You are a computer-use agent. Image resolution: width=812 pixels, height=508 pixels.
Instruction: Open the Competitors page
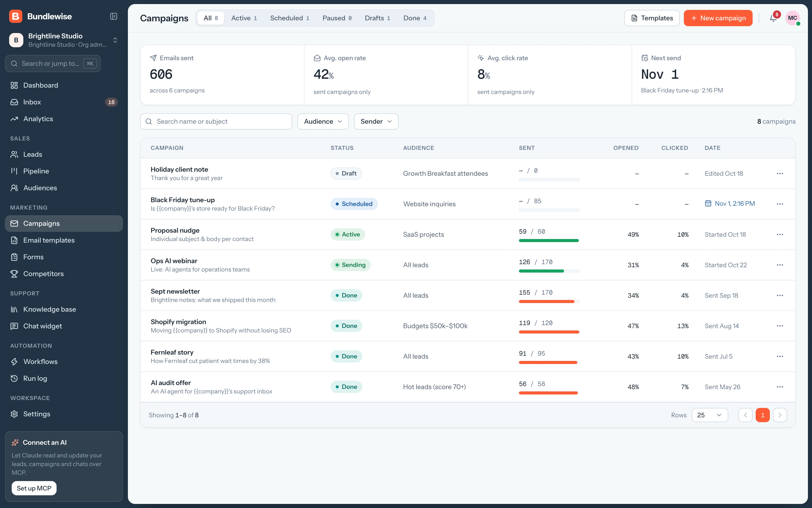[x=64, y=274]
